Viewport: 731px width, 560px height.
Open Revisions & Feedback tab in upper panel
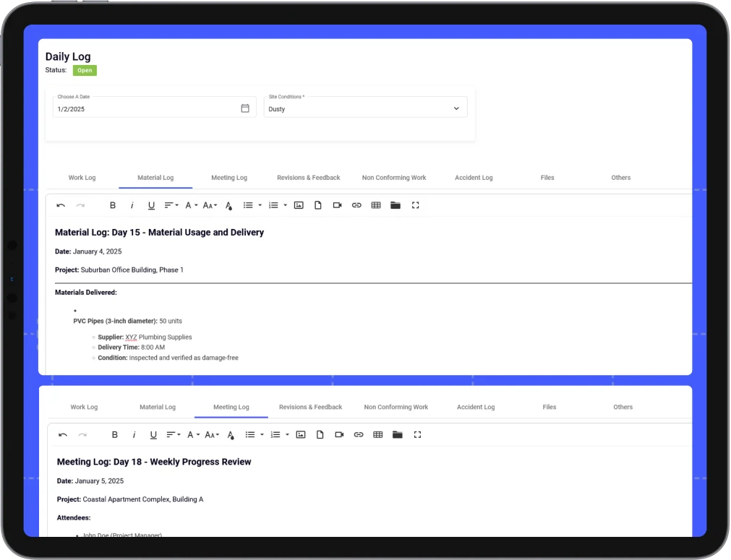[x=309, y=178]
